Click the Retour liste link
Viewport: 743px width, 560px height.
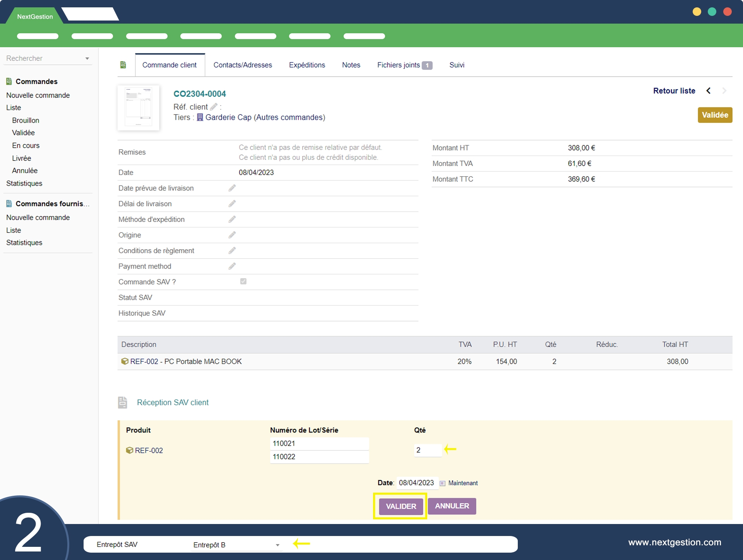(x=674, y=91)
